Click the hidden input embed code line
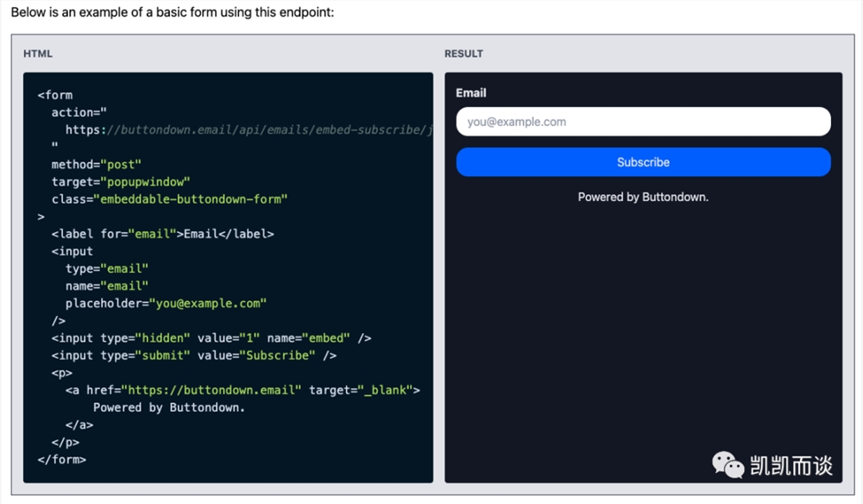Screen dimensions: 863x504 211,337
